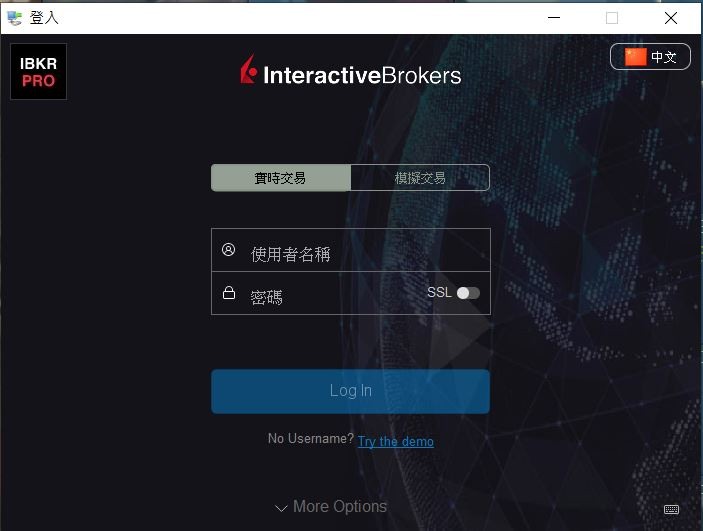Open the on-screen keyboard icon

pyautogui.click(x=671, y=509)
